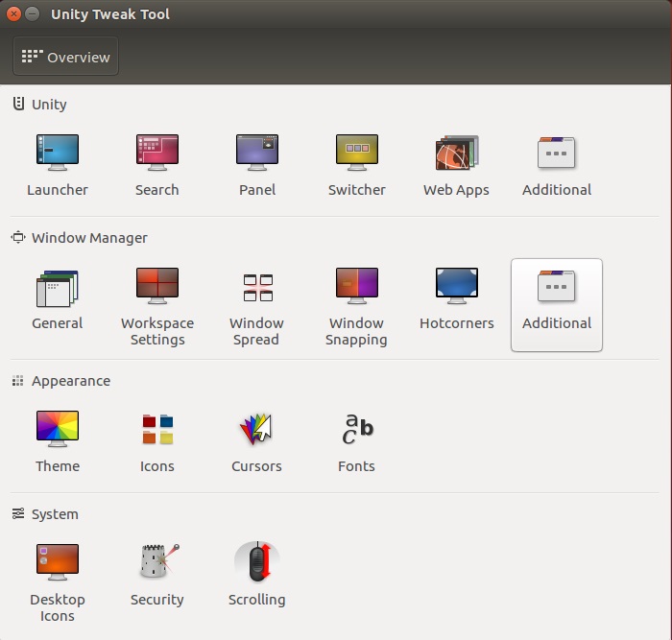The image size is (672, 640).
Task: Open the Panel settings
Action: (257, 165)
